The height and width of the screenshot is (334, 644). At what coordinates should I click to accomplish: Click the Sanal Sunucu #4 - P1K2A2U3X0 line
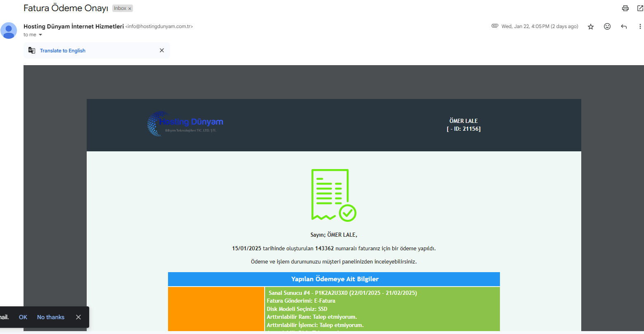tap(343, 293)
